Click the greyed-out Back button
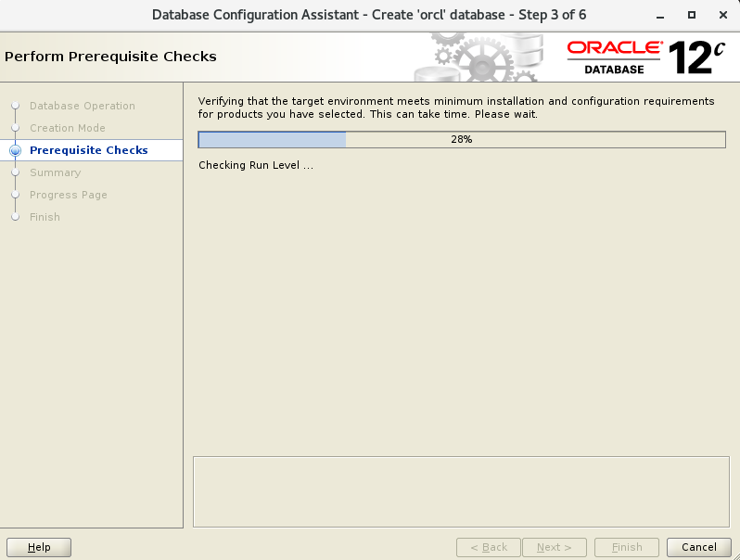This screenshot has height=560, width=740. coord(489,547)
